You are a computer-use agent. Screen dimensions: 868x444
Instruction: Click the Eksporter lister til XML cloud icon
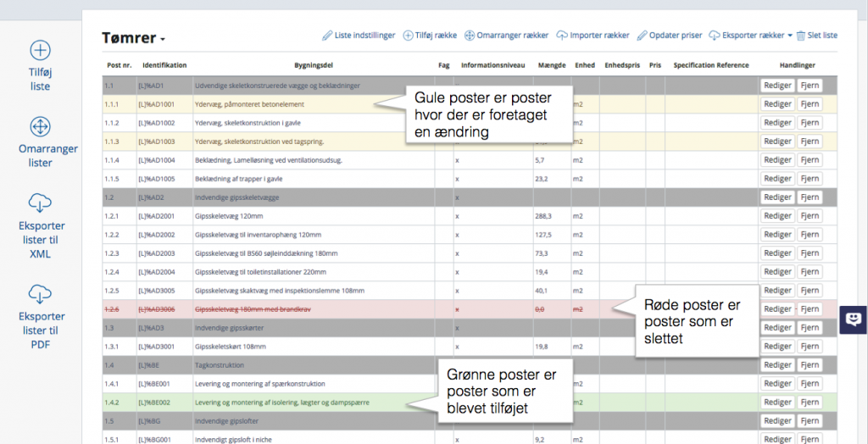click(x=40, y=203)
